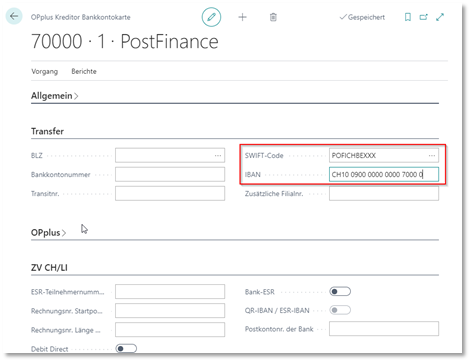The height and width of the screenshot is (362, 471).
Task: Toggle the Debit Direct switch
Action: pyautogui.click(x=126, y=349)
